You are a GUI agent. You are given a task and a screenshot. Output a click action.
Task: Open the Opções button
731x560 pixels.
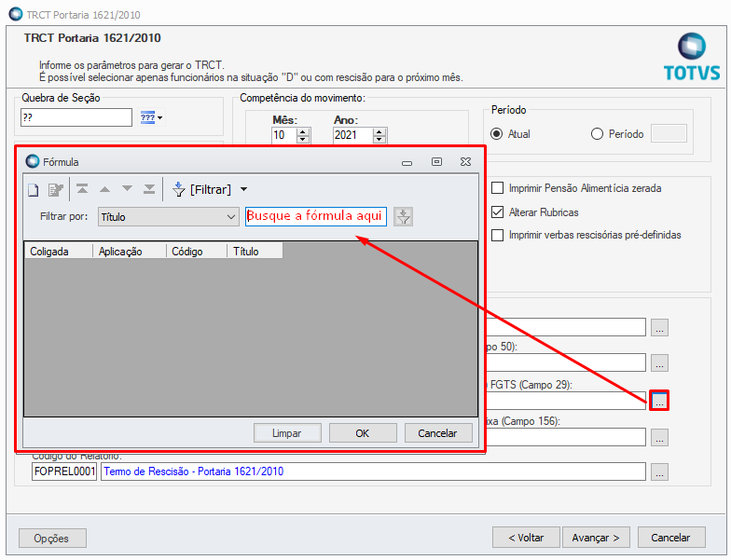52,539
